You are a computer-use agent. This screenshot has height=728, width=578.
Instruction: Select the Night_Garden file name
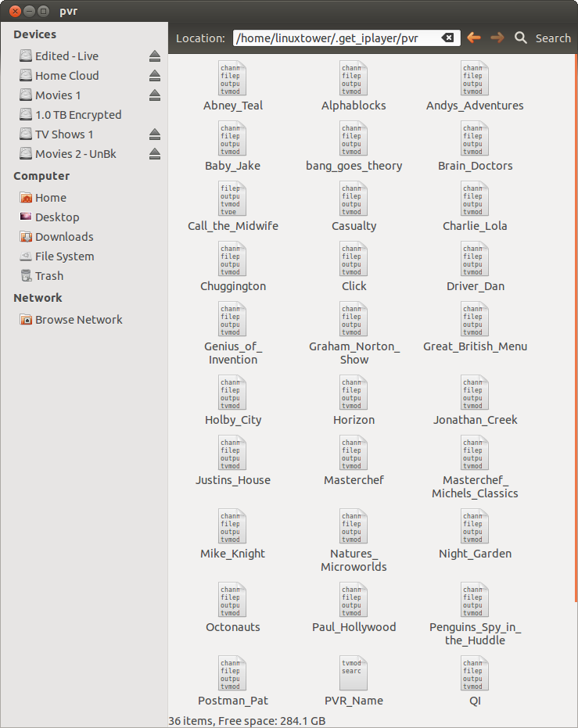[475, 554]
